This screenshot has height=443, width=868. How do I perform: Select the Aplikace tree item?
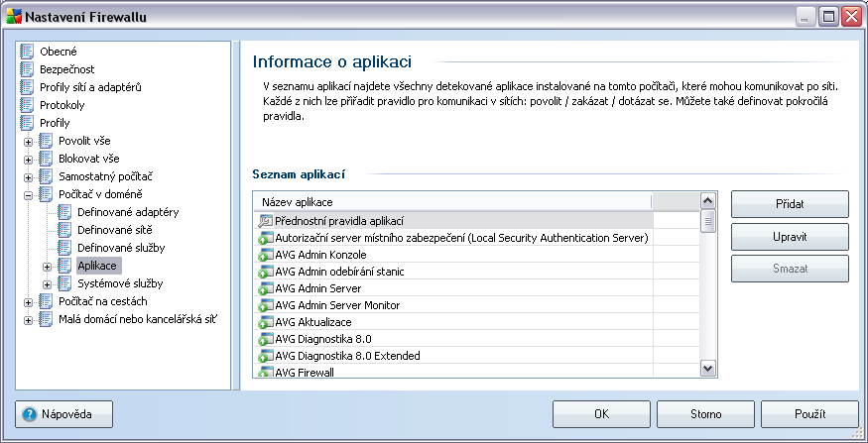tap(97, 266)
